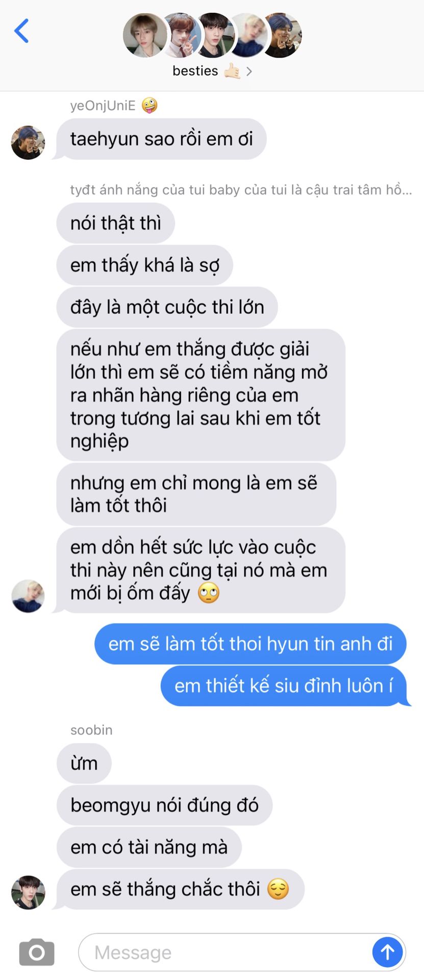Send message with blue up-arrow button
Image resolution: width=424 pixels, height=980 pixels.
point(387,952)
